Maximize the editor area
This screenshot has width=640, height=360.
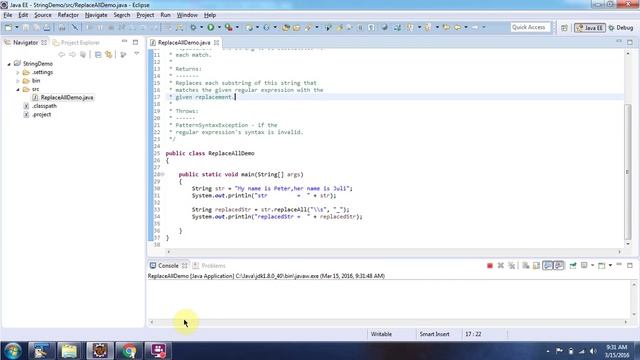(630, 42)
